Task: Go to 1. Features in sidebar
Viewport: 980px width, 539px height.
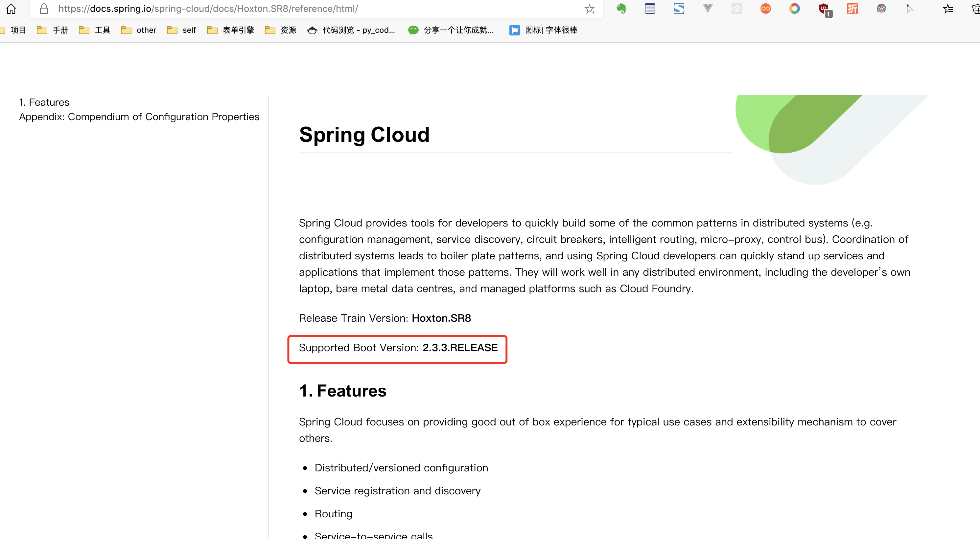Action: tap(44, 102)
